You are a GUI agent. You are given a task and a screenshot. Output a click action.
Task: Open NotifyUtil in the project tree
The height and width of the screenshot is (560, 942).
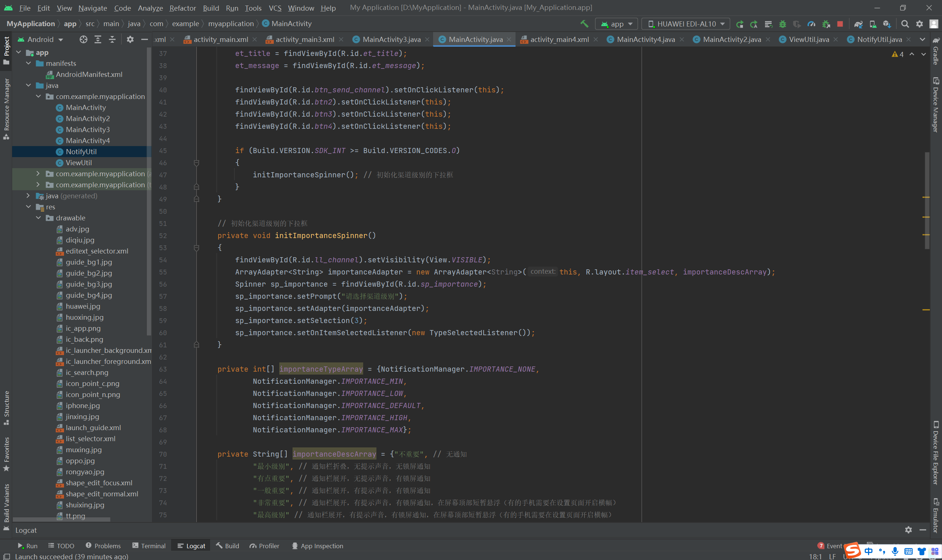(81, 151)
